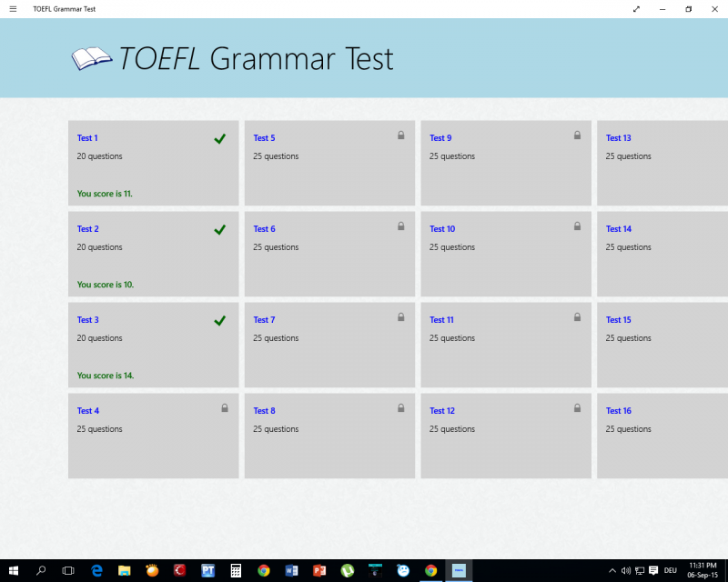728x582 pixels.
Task: Open Test 14
Action: point(662,254)
